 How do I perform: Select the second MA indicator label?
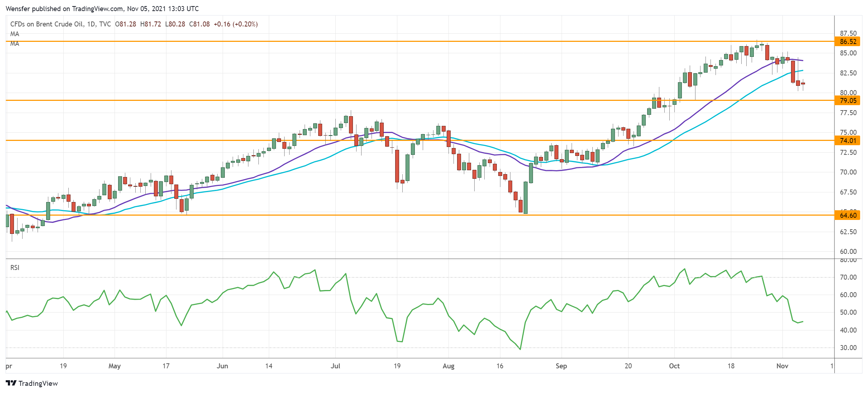(15, 44)
